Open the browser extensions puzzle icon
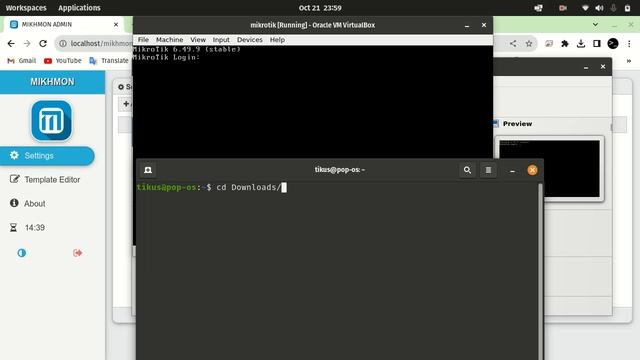This screenshot has width=640, height=360. coord(565,43)
